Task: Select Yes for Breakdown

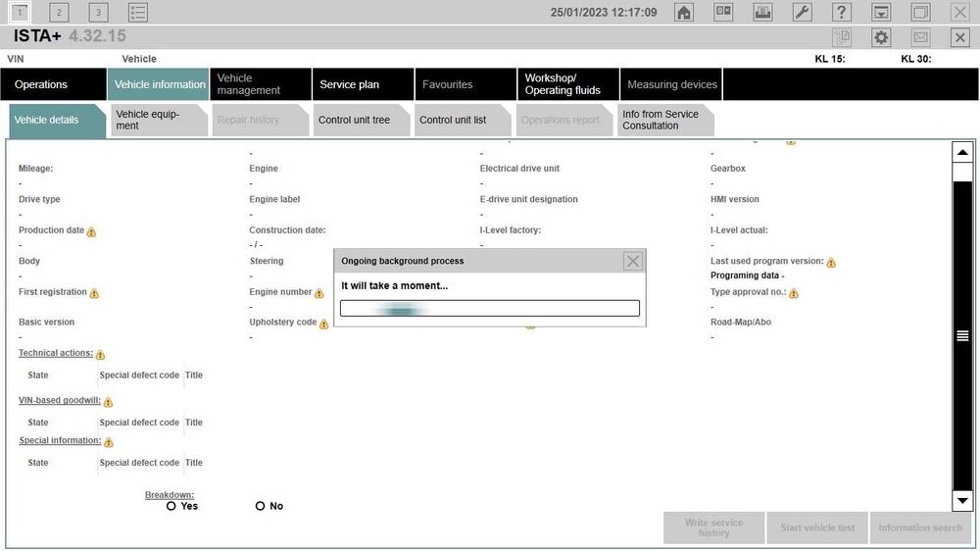Action: 171,506
